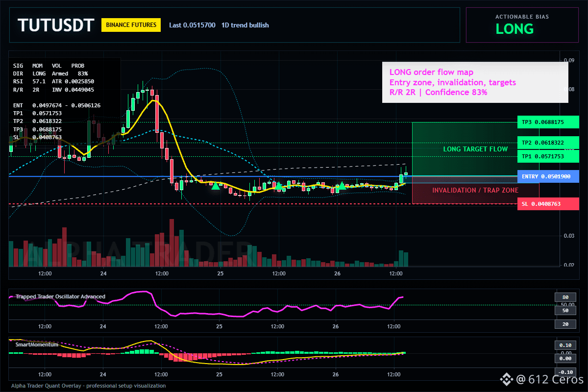
Task: Click the '1D trend bullish' label
Action: click(245, 25)
